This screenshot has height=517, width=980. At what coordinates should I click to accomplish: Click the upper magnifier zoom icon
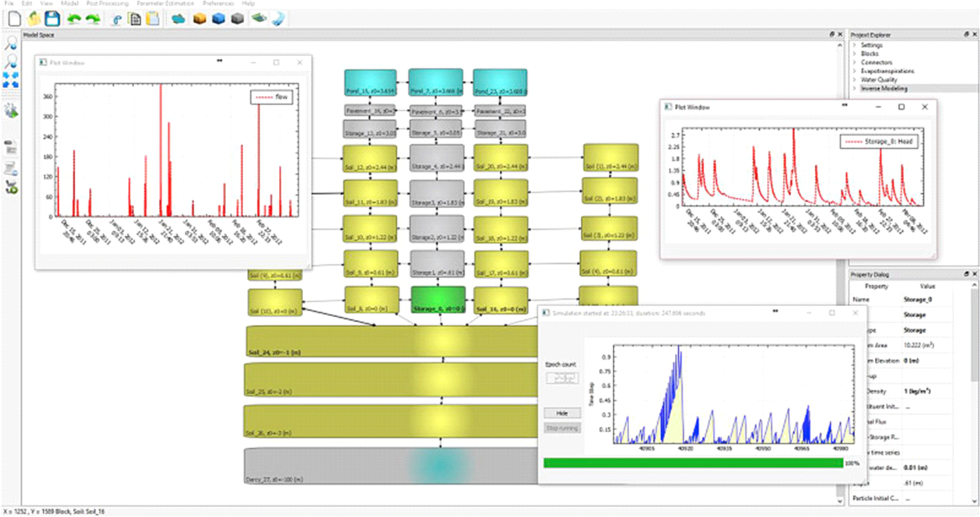pos(11,44)
